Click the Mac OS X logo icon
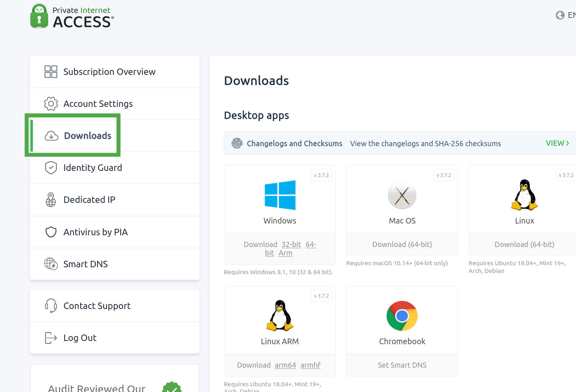The width and height of the screenshot is (576, 392). (402, 195)
